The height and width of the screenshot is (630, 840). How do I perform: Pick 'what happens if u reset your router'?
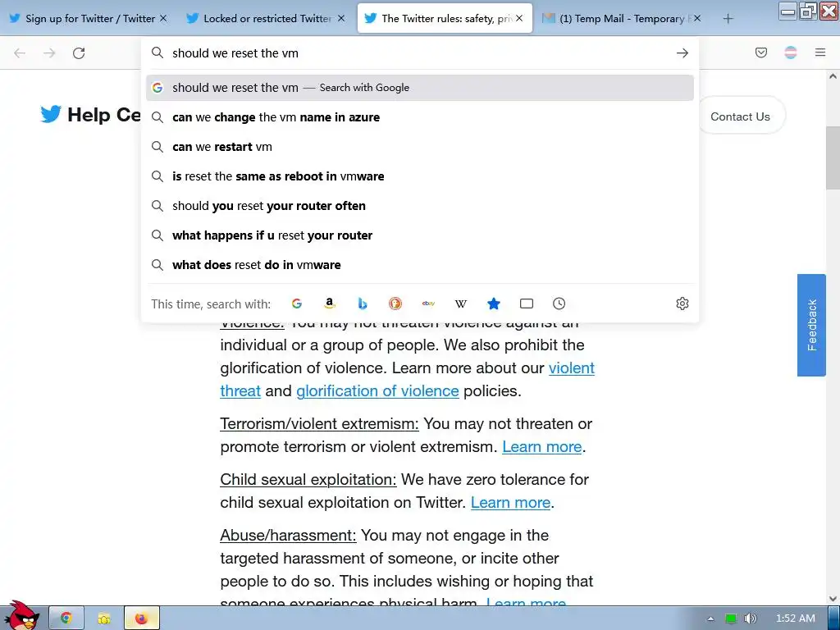(419, 235)
